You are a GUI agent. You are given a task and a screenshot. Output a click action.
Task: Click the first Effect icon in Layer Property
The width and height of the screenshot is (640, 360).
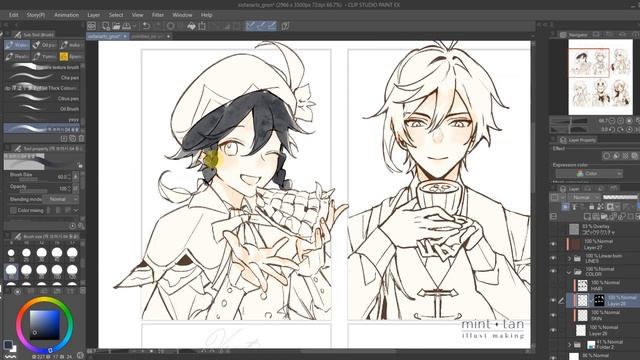coord(607,156)
